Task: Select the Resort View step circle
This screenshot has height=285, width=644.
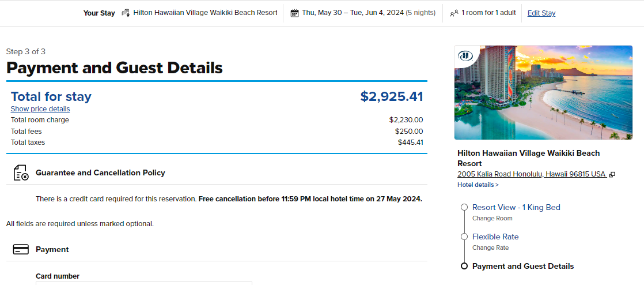Action: tap(464, 207)
